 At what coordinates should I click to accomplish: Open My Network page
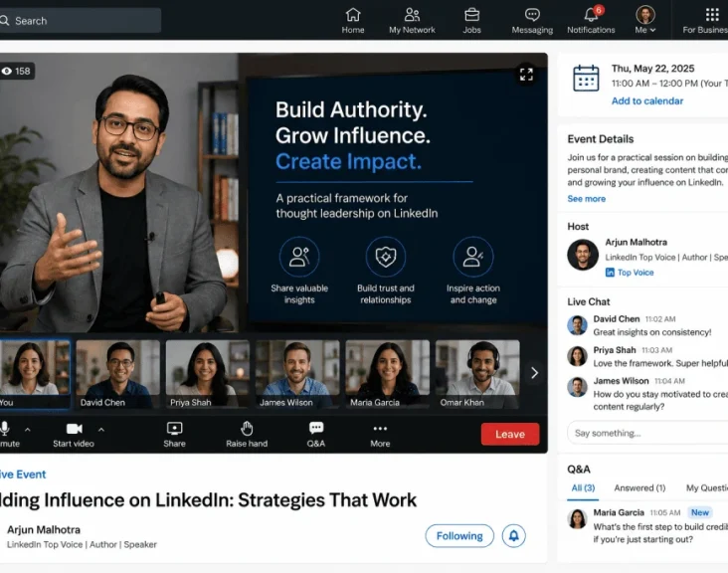(x=412, y=21)
